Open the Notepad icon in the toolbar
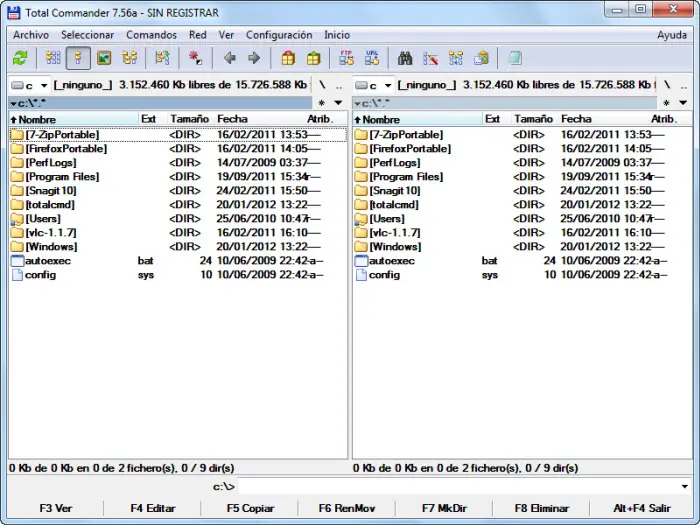The image size is (700, 525). point(515,58)
